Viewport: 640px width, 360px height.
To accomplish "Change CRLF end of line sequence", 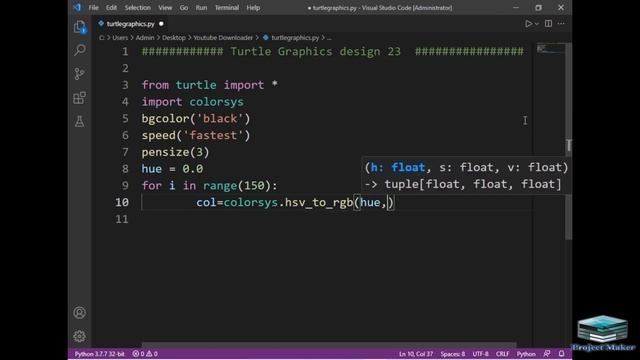I will (502, 354).
